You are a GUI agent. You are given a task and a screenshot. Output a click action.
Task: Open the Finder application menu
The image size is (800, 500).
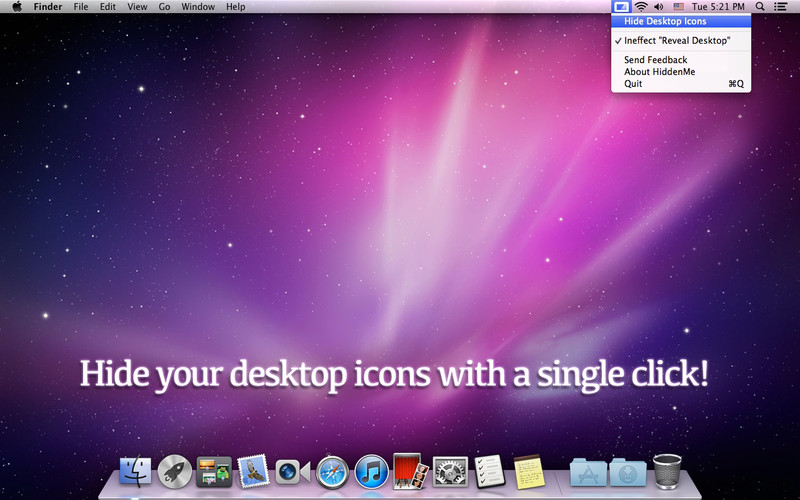click(48, 7)
